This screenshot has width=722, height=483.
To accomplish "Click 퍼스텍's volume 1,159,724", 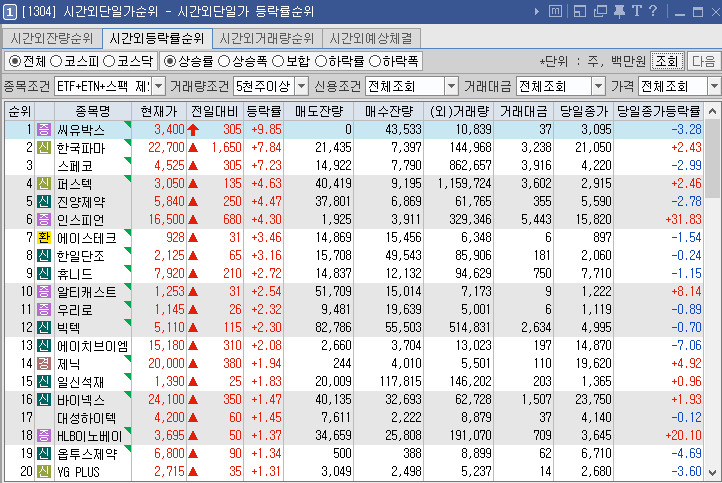I will (x=465, y=184).
